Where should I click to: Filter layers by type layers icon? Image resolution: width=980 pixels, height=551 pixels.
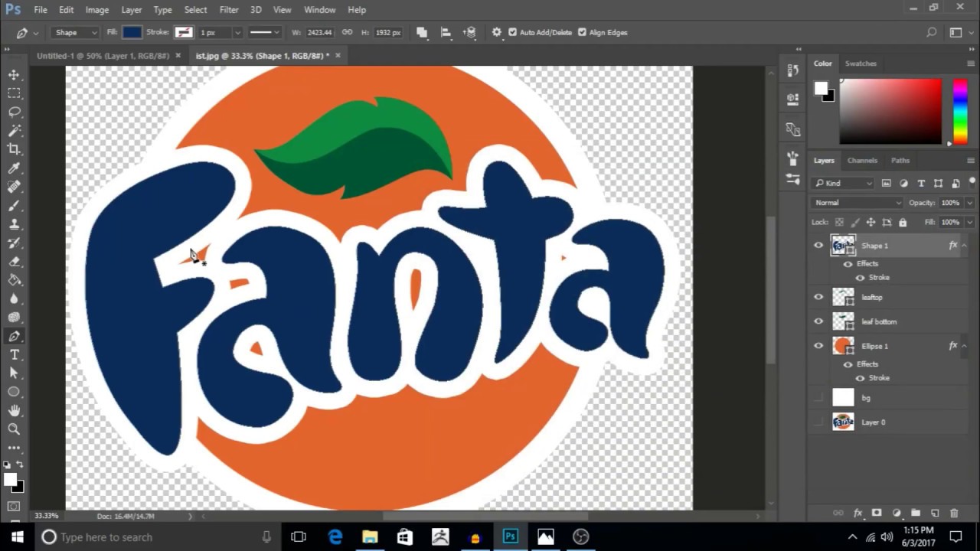click(921, 183)
